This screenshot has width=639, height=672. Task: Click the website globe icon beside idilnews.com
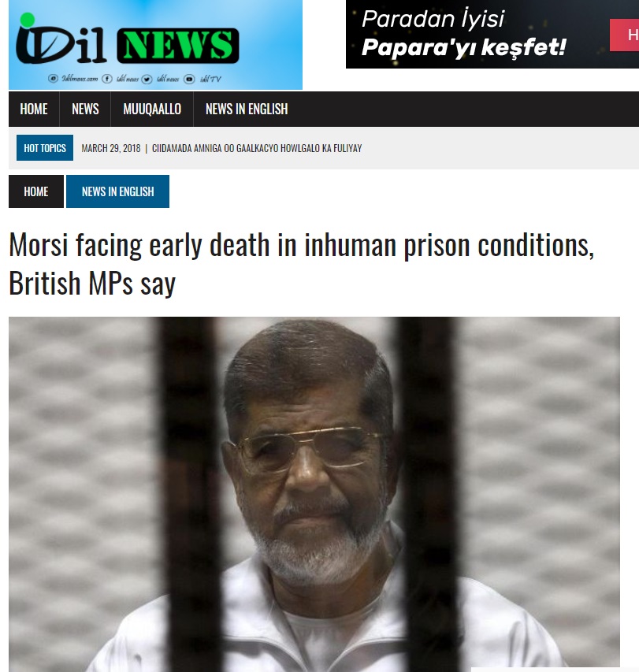click(53, 79)
